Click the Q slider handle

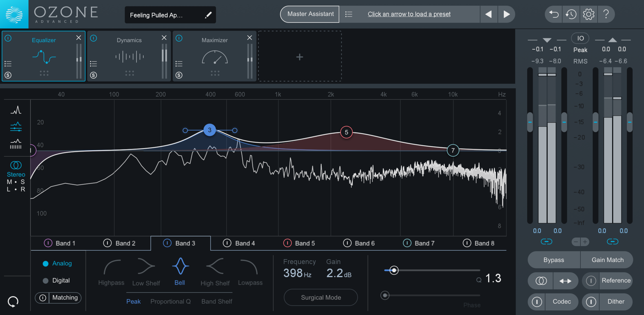394,270
